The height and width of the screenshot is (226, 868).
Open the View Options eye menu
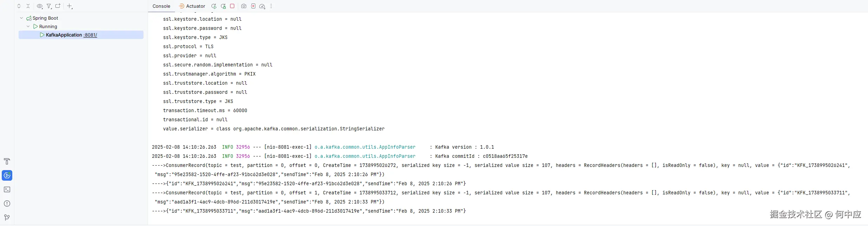click(40, 6)
